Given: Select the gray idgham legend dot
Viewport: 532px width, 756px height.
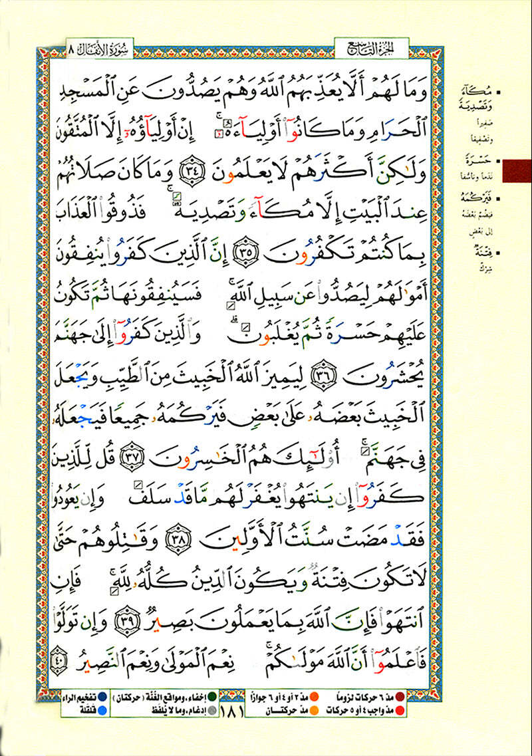Looking at the screenshot, I should [211, 709].
